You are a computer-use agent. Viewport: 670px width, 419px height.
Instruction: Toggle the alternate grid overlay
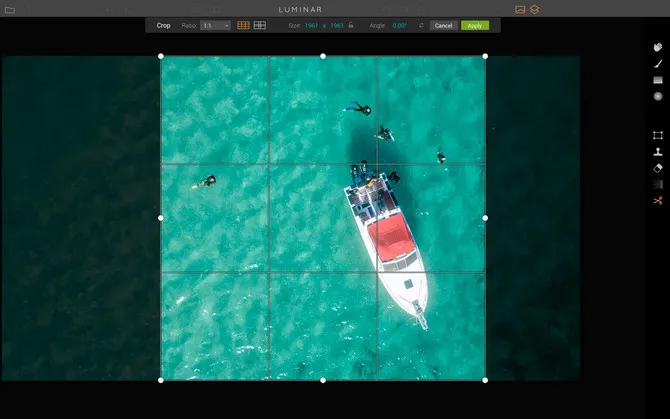[260, 25]
